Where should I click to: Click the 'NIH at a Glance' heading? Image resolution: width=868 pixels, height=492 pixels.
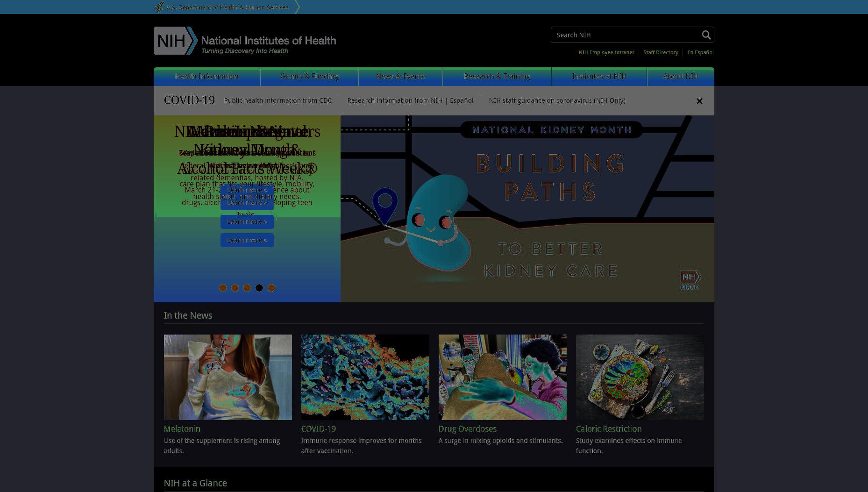195,483
